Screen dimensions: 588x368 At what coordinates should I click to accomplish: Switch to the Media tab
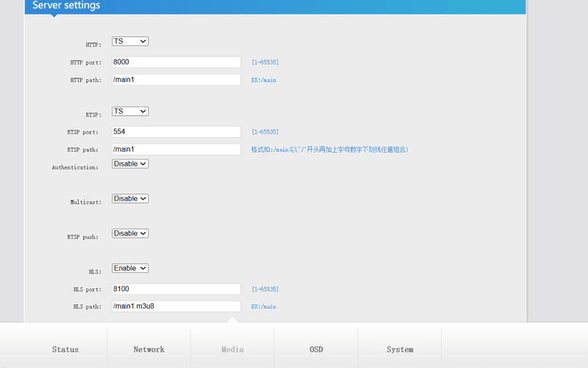coord(232,349)
